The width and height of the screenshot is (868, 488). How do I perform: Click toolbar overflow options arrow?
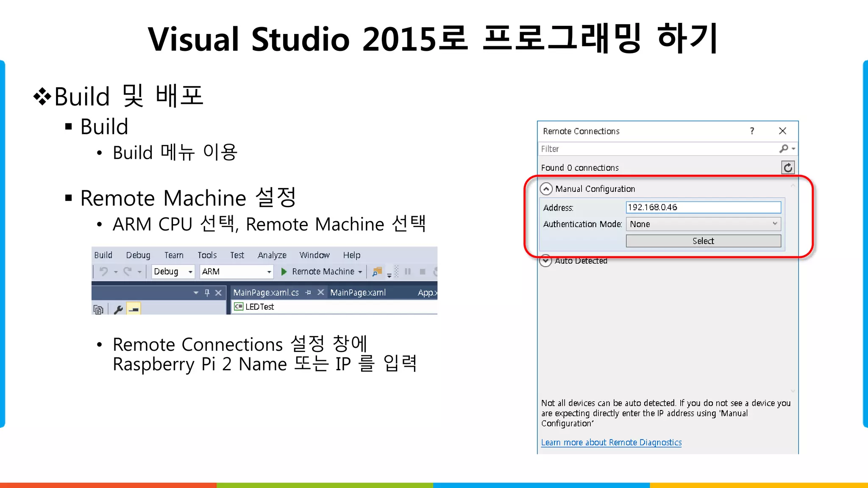(389, 275)
